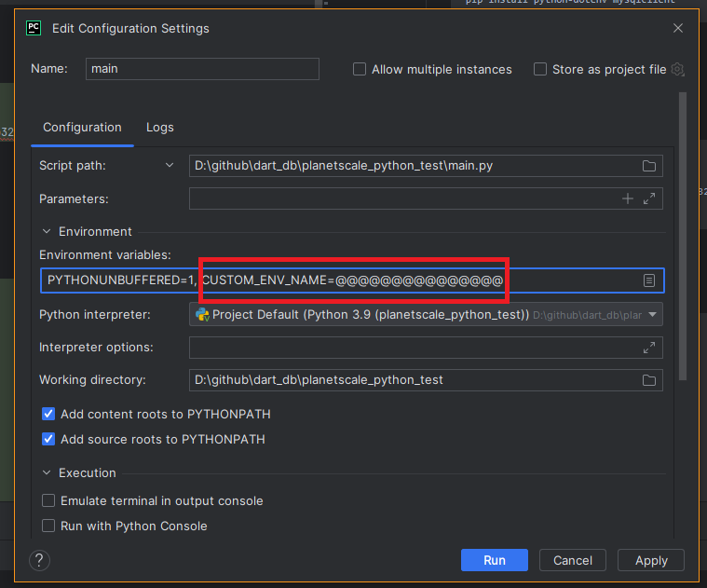707x588 pixels.
Task: Collapse the Environment section
Action: point(47,231)
